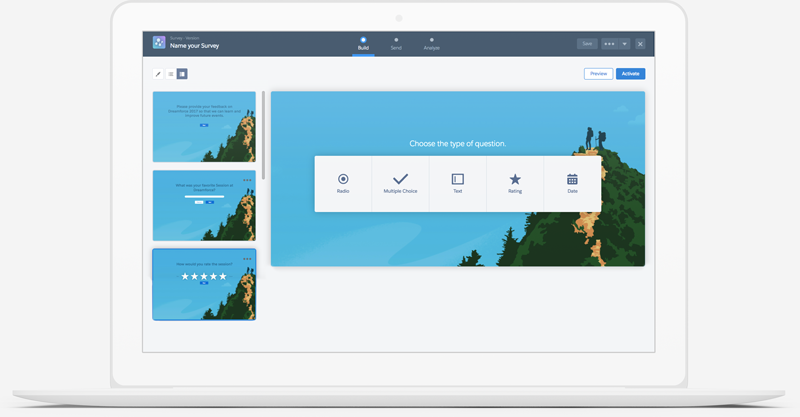Switch to list view icon
This screenshot has width=800, height=417.
click(x=171, y=74)
